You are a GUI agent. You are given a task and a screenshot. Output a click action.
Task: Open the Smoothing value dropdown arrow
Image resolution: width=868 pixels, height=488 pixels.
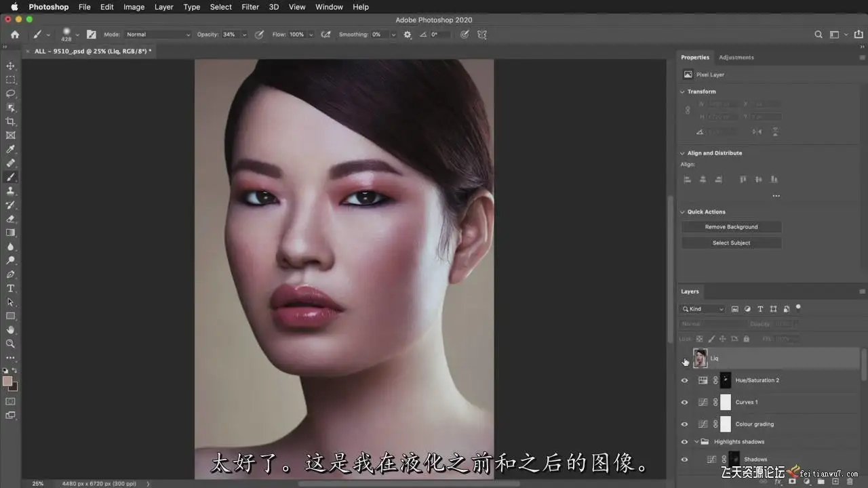[x=393, y=35]
